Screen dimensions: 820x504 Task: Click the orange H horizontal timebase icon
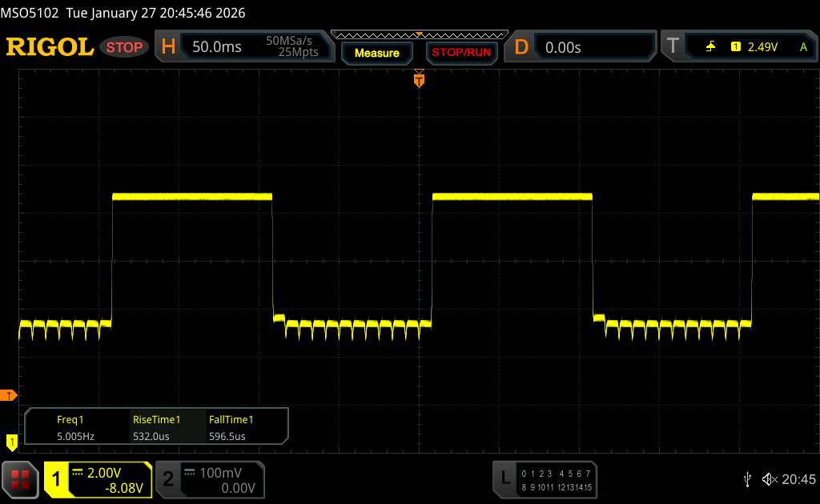pos(168,47)
